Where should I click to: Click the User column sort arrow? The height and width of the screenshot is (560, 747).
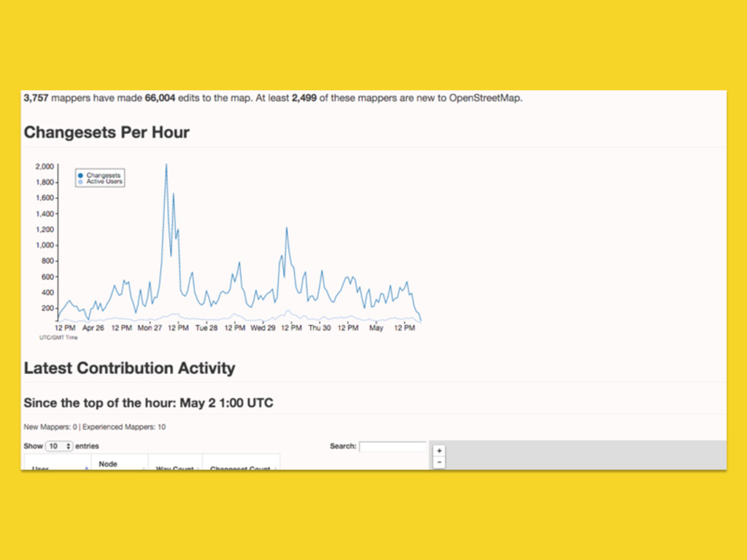pos(86,467)
